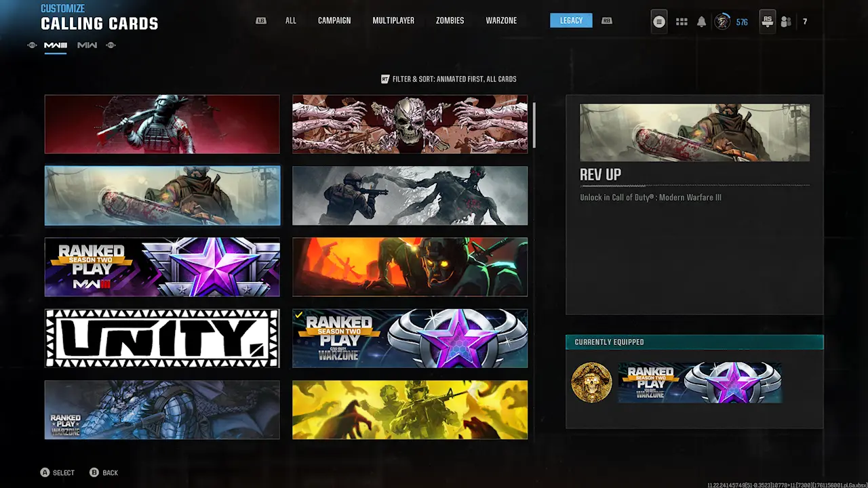The image size is (868, 488).
Task: Click the Back button
Action: click(104, 472)
